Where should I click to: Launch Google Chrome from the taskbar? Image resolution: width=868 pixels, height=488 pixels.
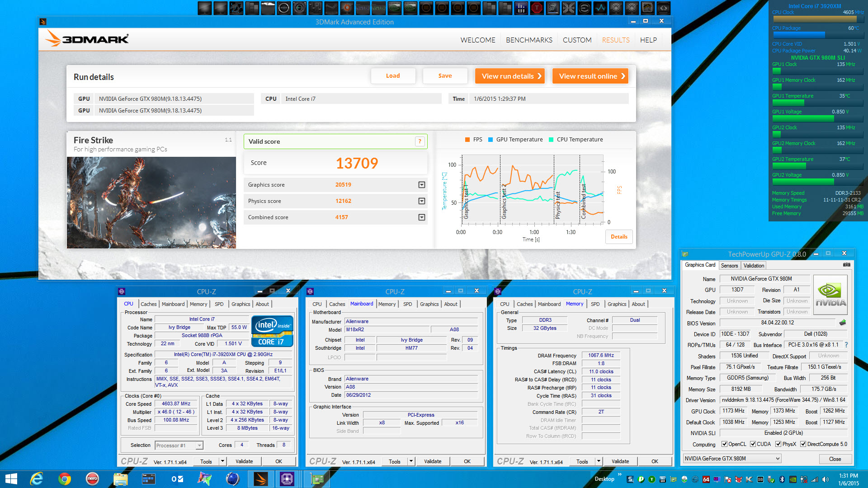(64, 479)
